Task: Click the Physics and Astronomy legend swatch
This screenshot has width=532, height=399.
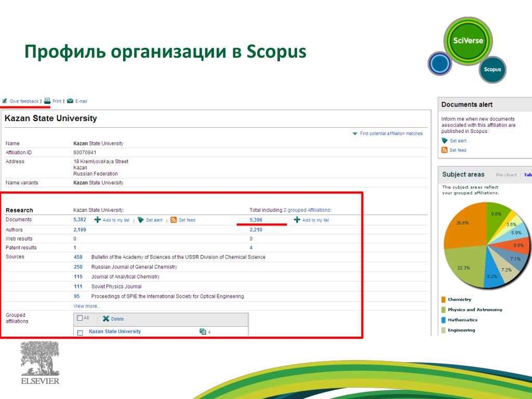Action: [443, 310]
